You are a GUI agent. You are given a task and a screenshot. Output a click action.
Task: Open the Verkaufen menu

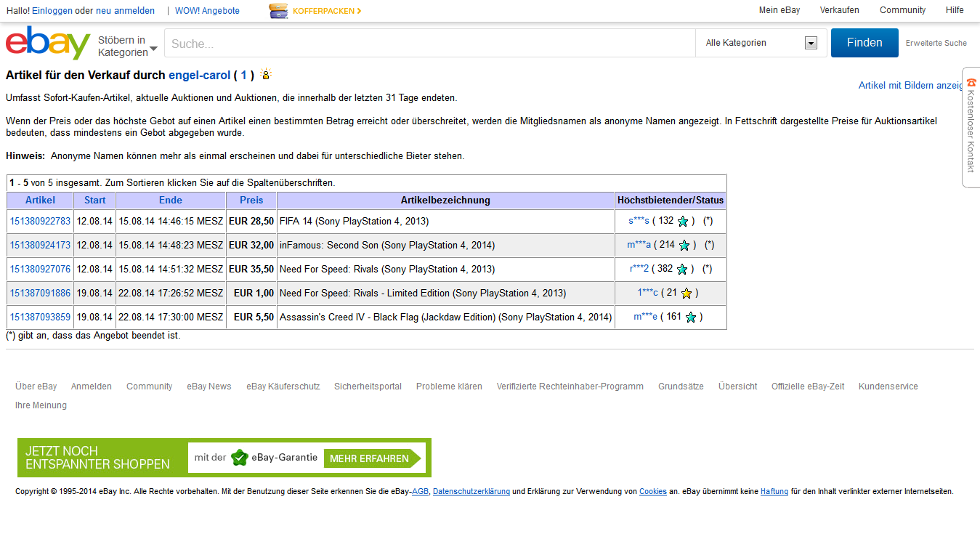tap(839, 10)
